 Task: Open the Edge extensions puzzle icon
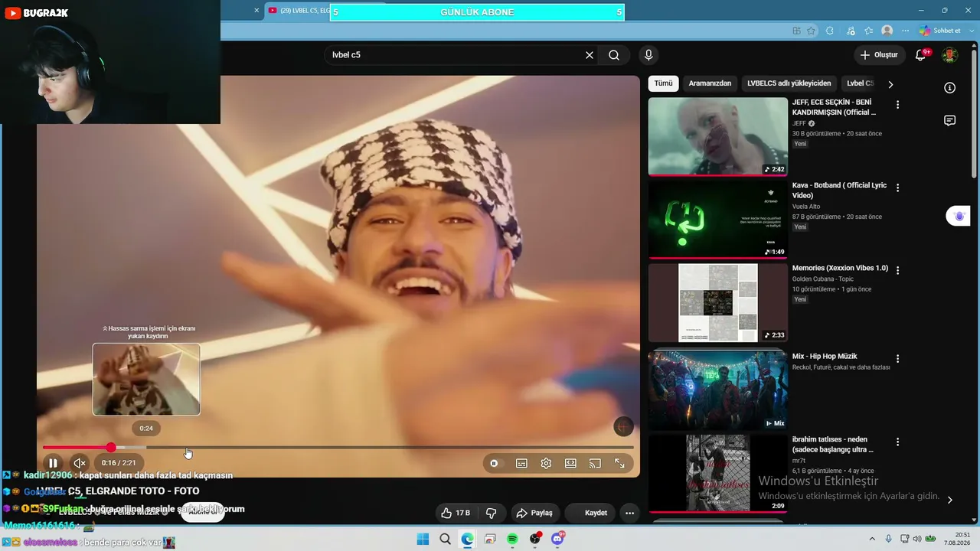point(830,31)
